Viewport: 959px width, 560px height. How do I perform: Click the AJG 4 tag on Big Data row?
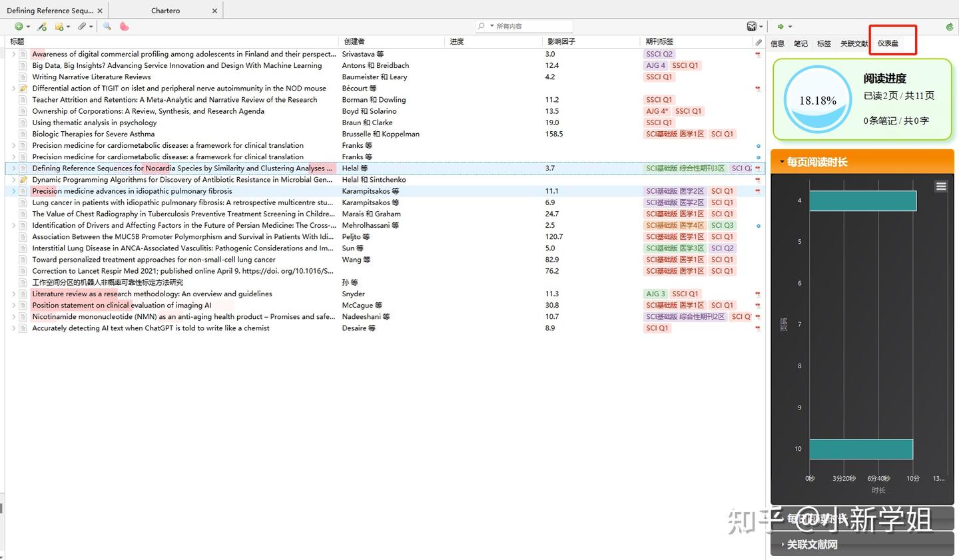point(655,66)
